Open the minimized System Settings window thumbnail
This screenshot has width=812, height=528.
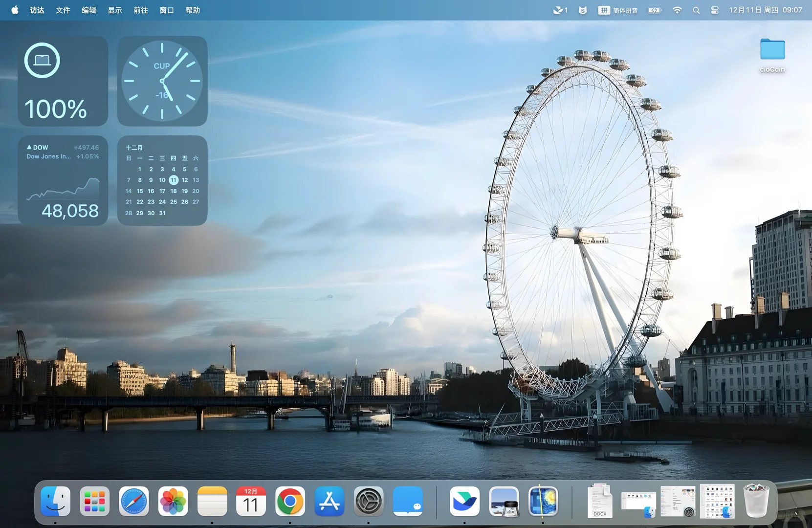tap(678, 502)
